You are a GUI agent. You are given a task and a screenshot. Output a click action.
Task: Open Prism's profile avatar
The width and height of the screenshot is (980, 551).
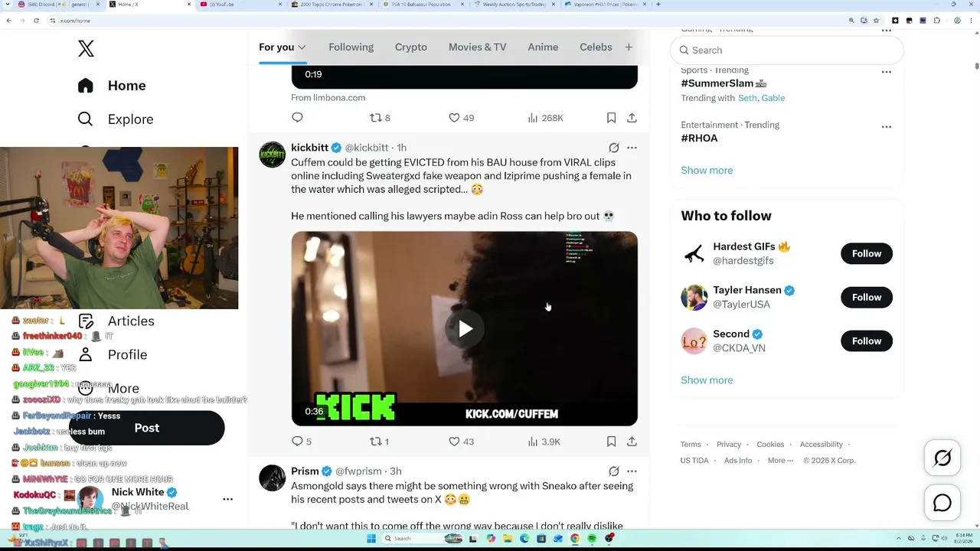click(x=272, y=478)
